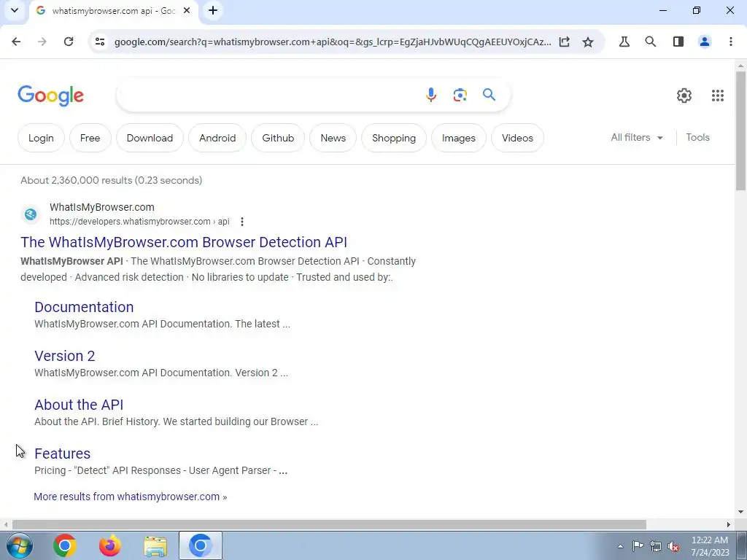Click More results from whatismybrowser.com
The height and width of the screenshot is (560, 747).
click(x=130, y=496)
